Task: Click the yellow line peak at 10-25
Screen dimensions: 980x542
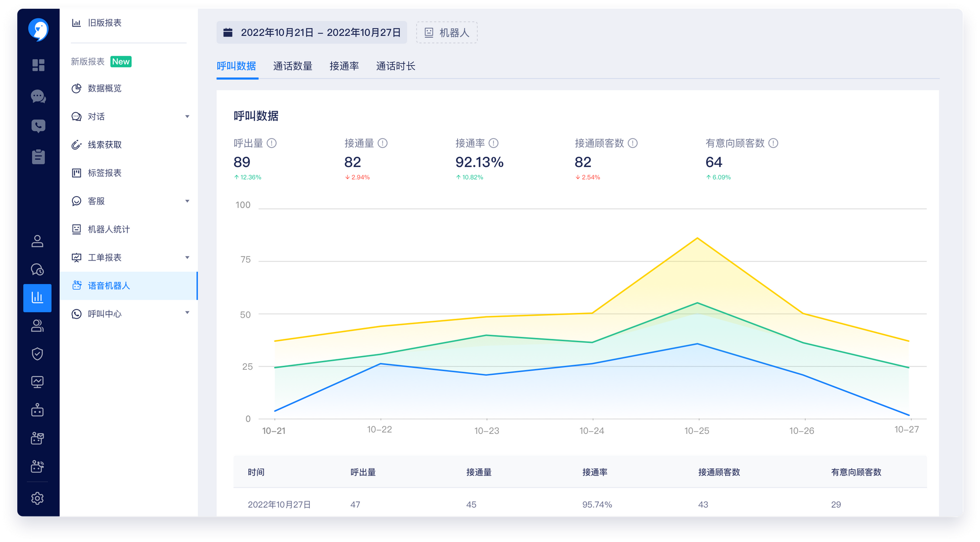Action: point(697,238)
